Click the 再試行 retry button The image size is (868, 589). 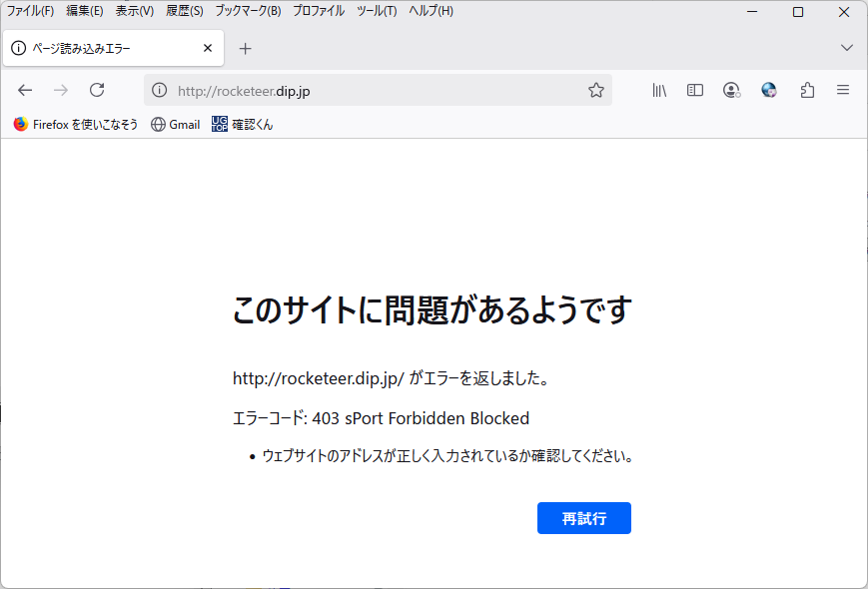tap(584, 518)
